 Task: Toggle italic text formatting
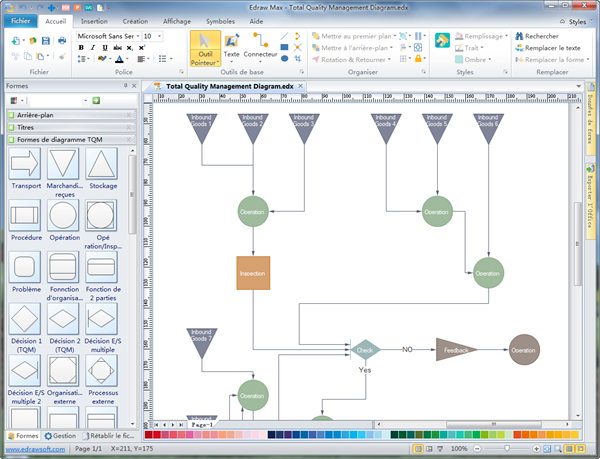coord(92,47)
